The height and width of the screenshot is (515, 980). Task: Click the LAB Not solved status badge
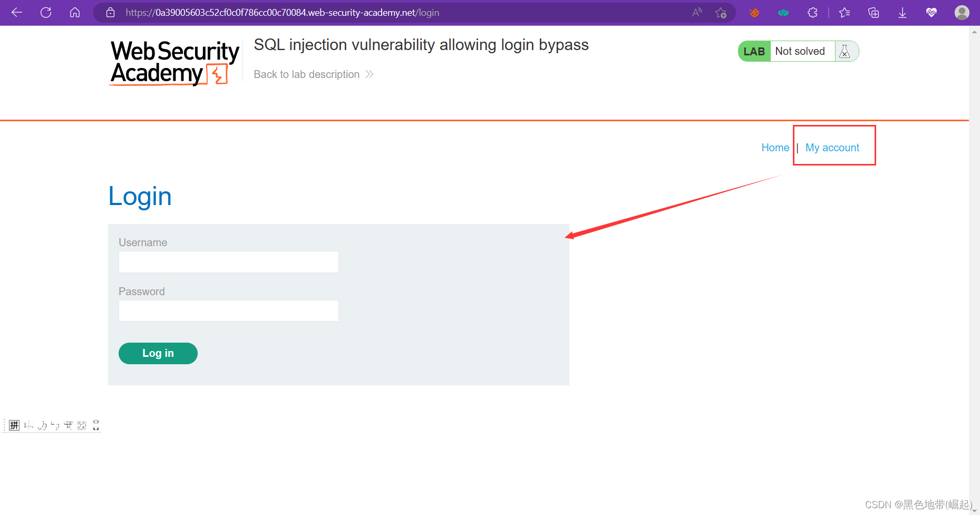(798, 51)
